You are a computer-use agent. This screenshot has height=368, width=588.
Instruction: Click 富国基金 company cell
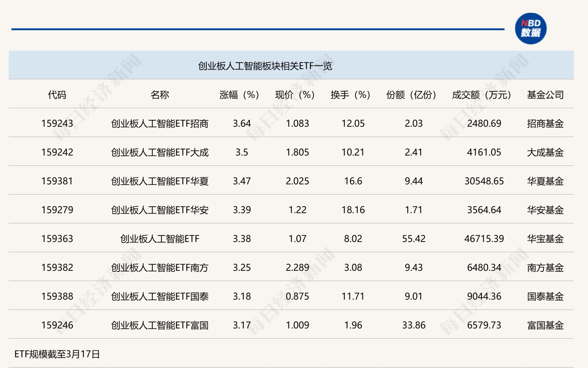click(x=545, y=325)
